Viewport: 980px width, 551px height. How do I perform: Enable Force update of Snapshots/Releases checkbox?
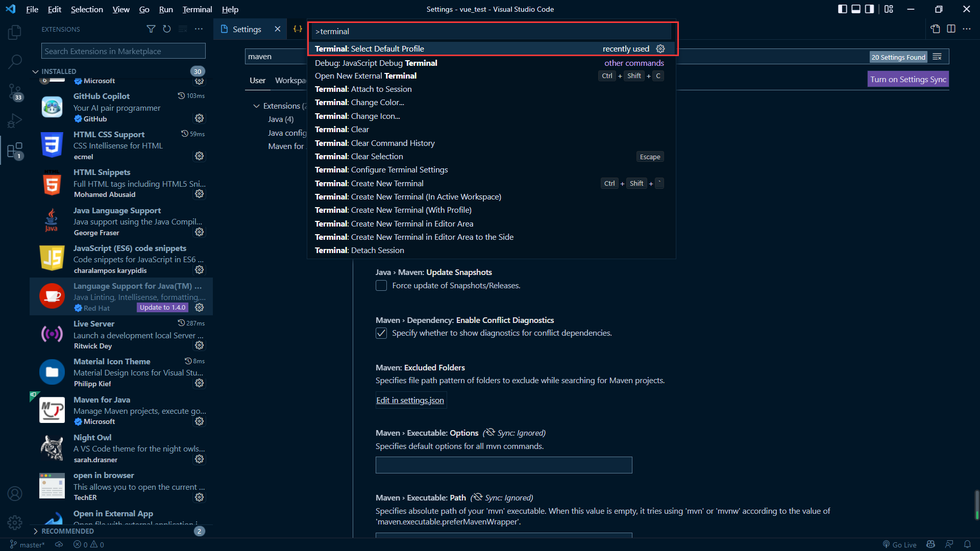click(381, 286)
